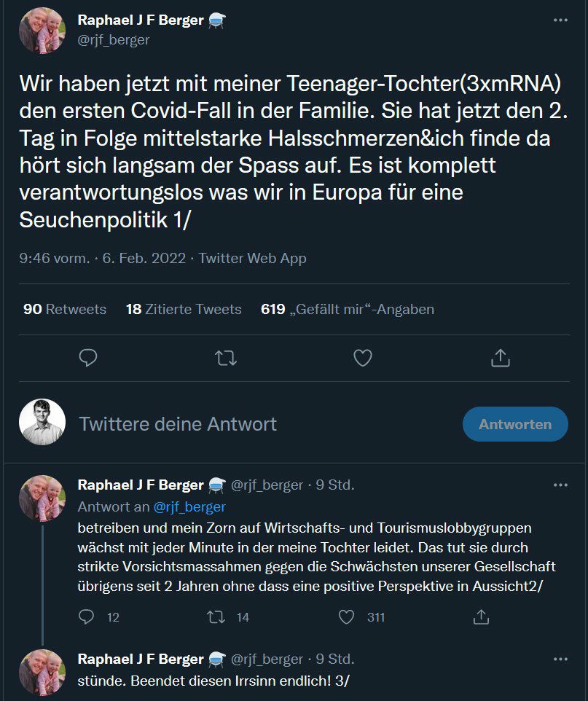Open Raphael Berger's avatar on main tweet
This screenshot has width=588, height=701.
42,31
